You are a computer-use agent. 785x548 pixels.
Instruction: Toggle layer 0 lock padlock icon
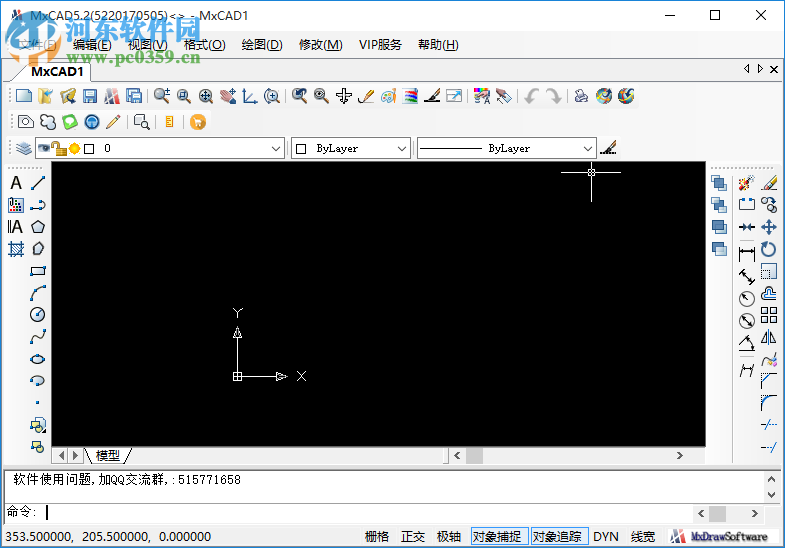[x=60, y=148]
